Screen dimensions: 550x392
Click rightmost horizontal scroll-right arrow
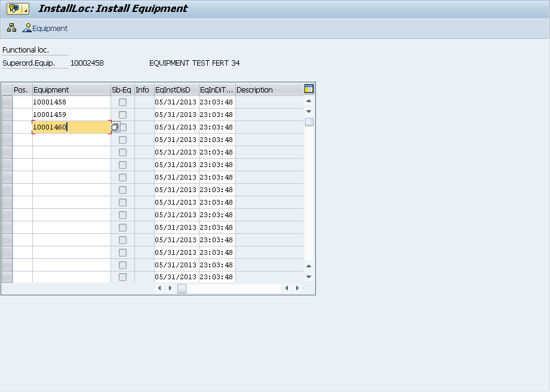click(297, 288)
